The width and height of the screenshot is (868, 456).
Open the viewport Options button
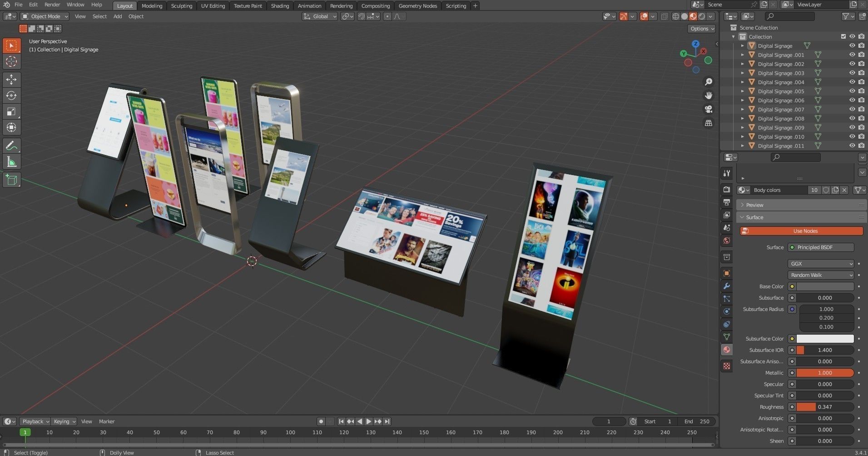click(x=702, y=29)
